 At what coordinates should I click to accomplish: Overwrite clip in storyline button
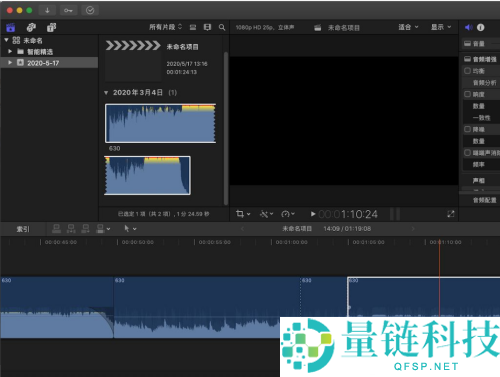100,229
